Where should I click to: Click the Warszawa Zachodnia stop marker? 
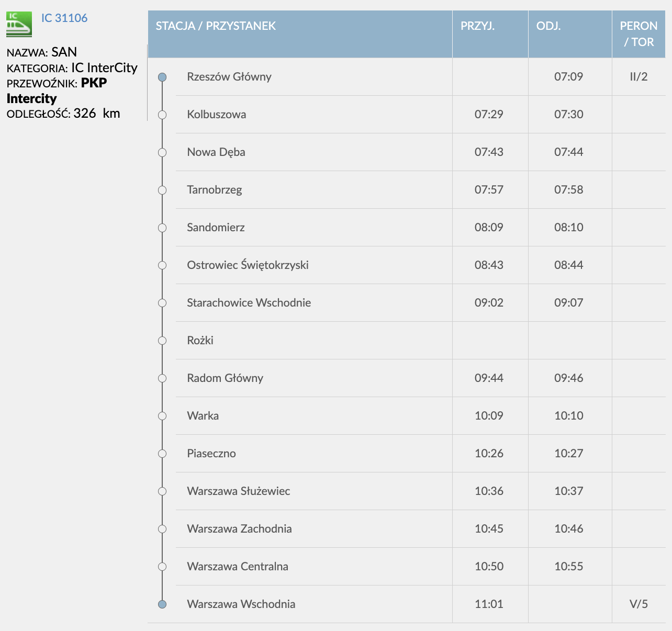click(162, 529)
